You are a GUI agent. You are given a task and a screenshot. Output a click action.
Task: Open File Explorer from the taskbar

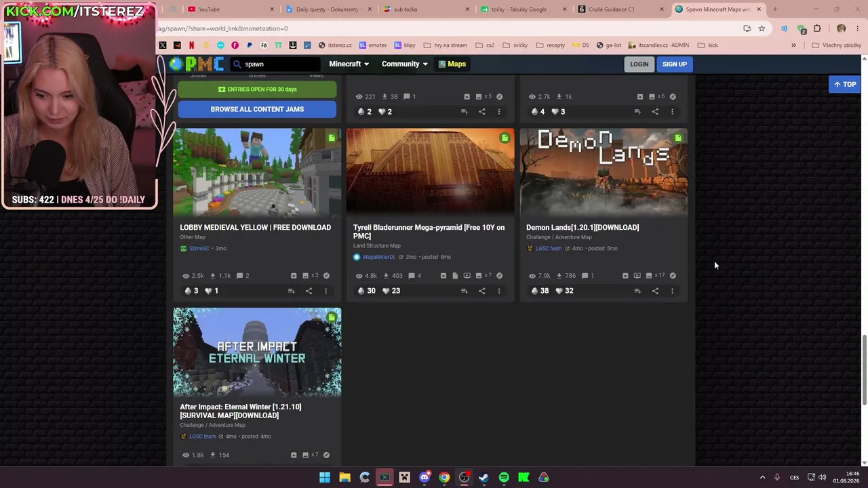tap(344, 478)
